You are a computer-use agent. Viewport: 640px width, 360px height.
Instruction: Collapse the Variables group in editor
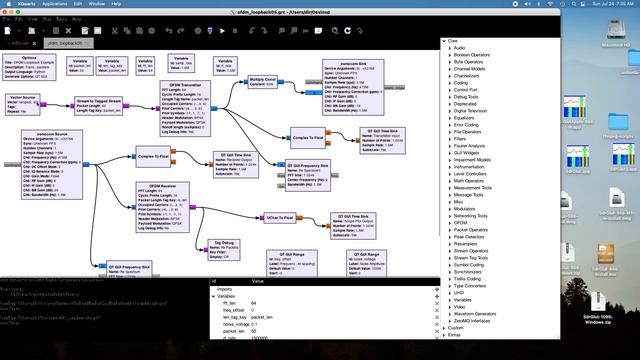tap(213, 296)
